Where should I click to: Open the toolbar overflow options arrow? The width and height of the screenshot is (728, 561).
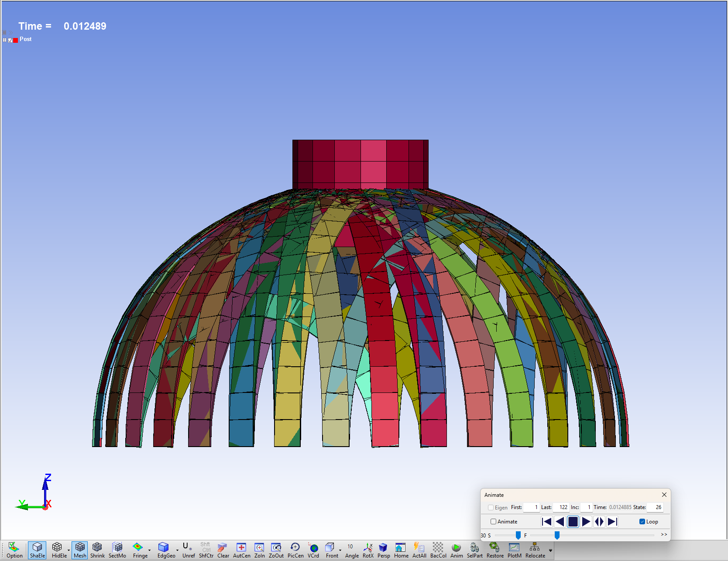point(550,551)
